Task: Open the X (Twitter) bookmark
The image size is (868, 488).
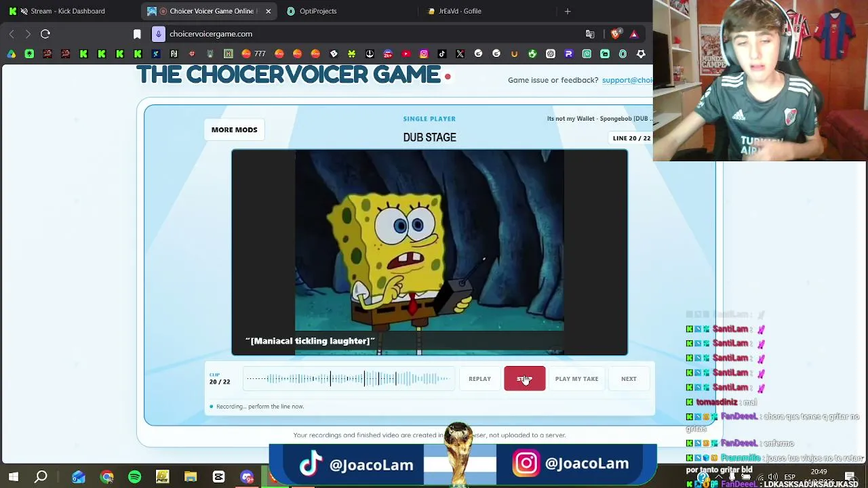Action: [x=460, y=54]
